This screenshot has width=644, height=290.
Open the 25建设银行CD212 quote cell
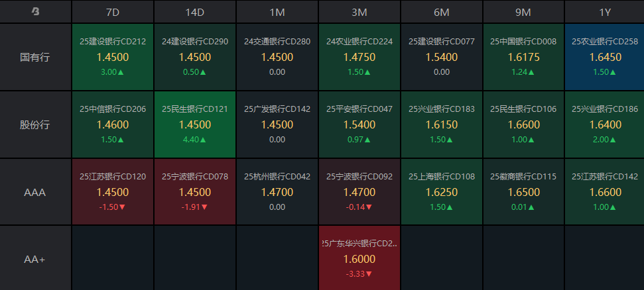(x=113, y=57)
